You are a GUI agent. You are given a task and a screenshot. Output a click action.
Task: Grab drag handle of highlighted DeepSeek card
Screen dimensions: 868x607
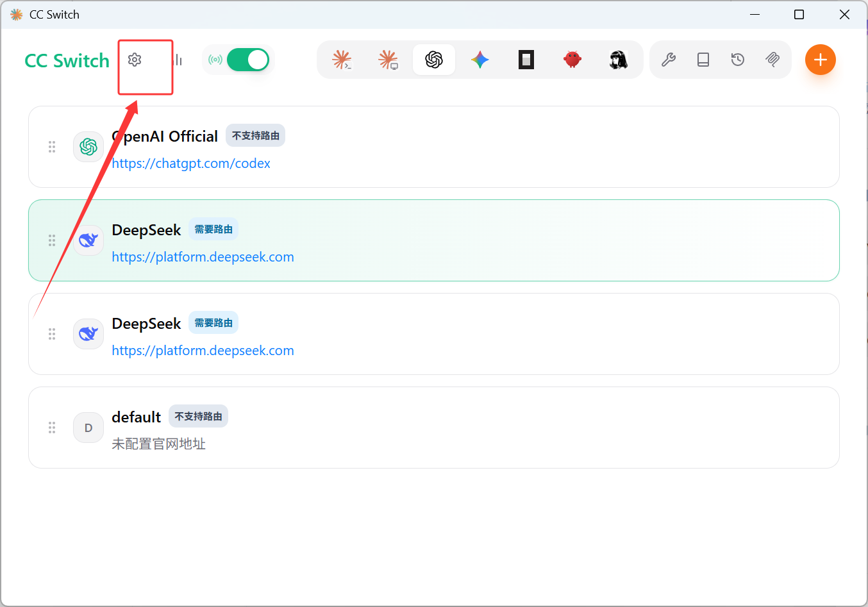coord(52,240)
